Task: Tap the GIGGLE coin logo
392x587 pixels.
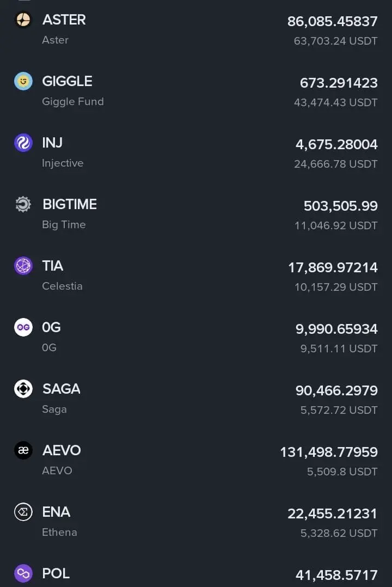Action: 23,82
